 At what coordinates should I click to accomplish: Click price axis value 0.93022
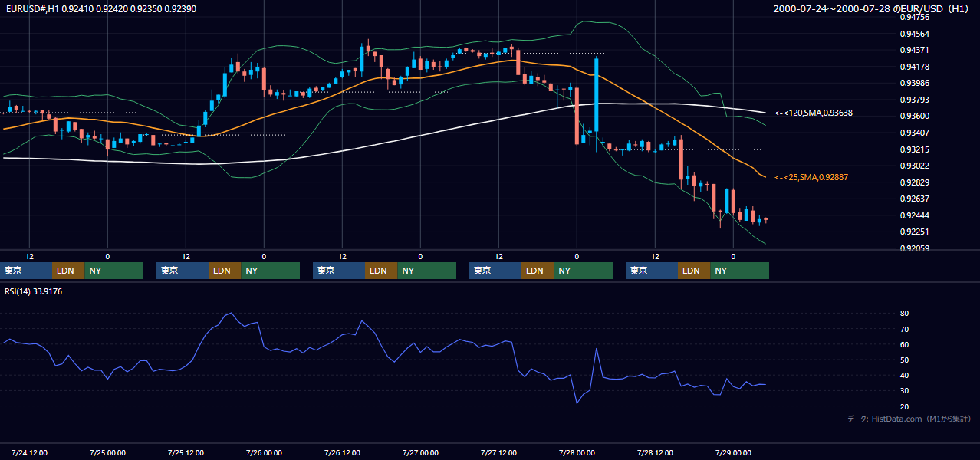point(914,166)
